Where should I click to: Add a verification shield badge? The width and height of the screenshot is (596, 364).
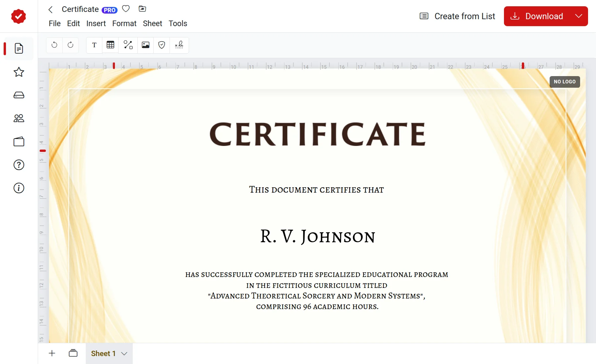point(162,45)
